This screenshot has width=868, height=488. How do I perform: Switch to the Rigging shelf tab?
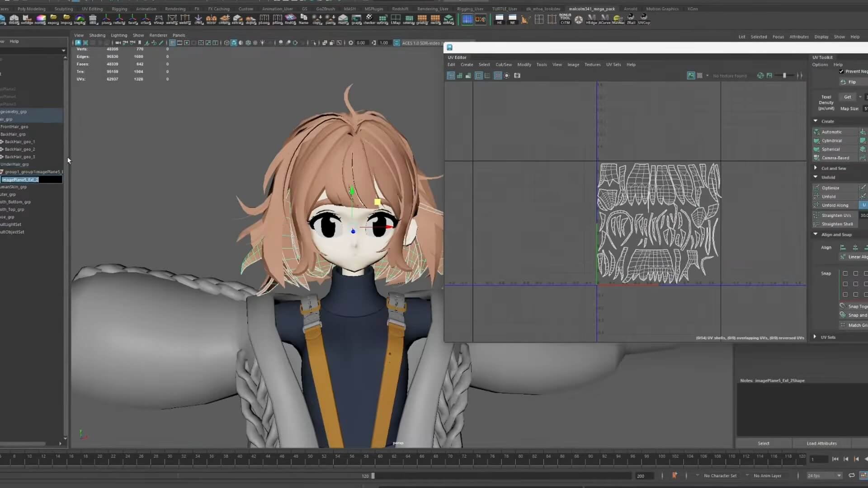pos(119,9)
